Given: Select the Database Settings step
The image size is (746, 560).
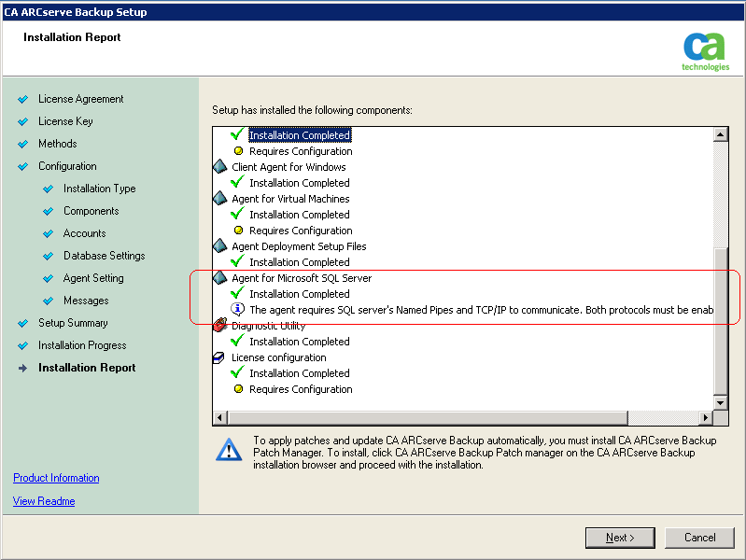Looking at the screenshot, I should pos(104,256).
